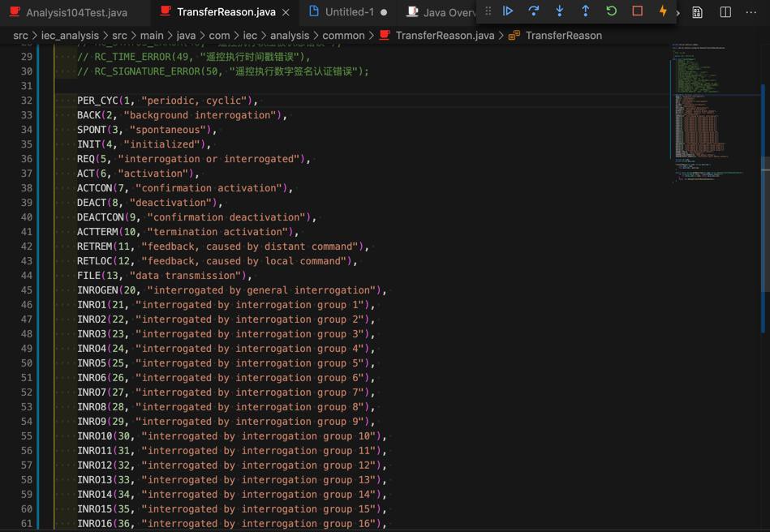Screen dimensions: 770x532
Task: Open the analysis breadcrumb segment
Action: click(x=290, y=36)
